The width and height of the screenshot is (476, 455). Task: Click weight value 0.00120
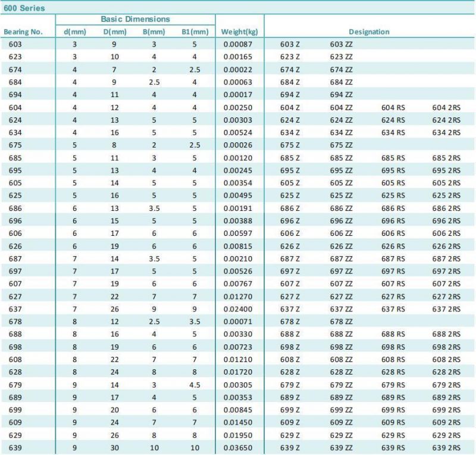click(x=238, y=158)
